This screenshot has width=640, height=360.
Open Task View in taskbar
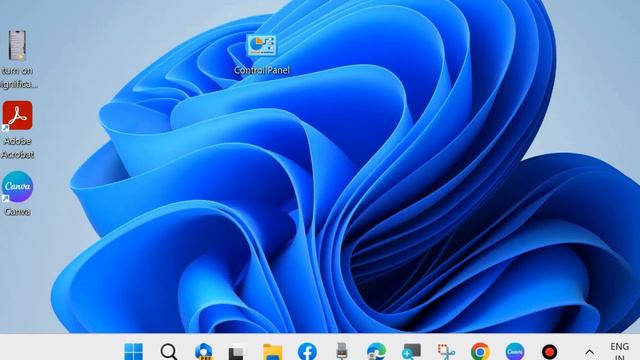point(237,352)
